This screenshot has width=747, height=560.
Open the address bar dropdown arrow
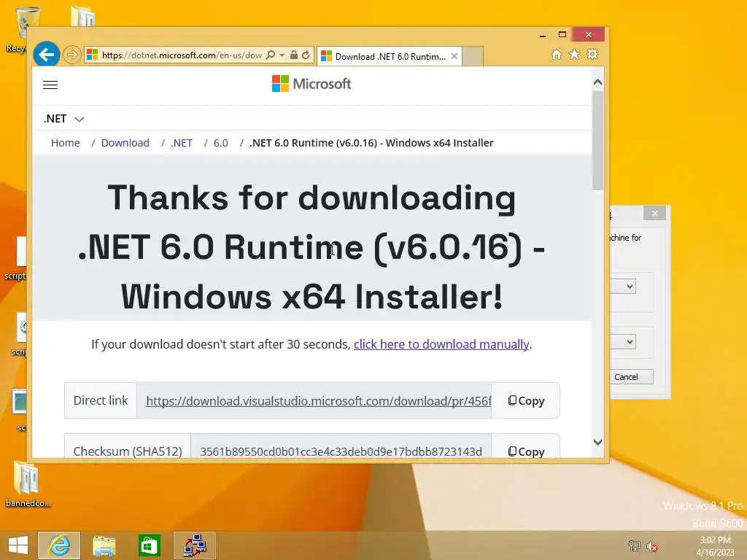[x=282, y=55]
